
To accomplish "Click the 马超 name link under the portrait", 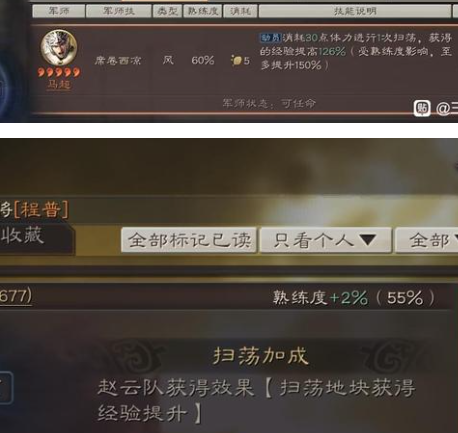I will coord(59,84).
